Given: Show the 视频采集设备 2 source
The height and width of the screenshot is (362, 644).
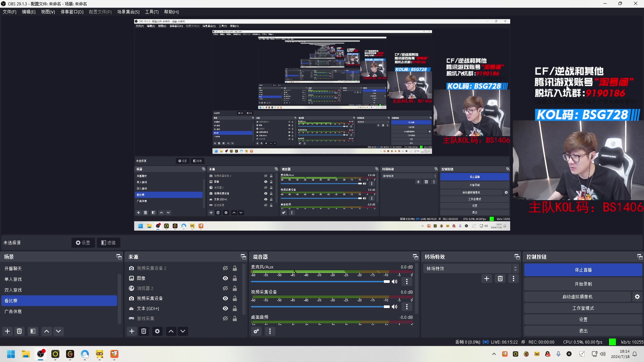Looking at the screenshot, I should (225, 268).
